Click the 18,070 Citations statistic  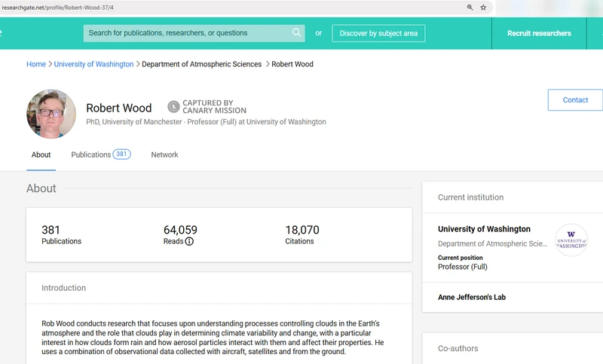pyautogui.click(x=302, y=235)
